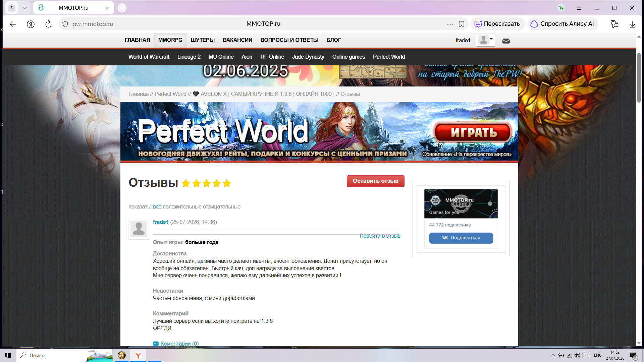Click the site protection shield icon
The height and width of the screenshot is (362, 644).
[65, 24]
